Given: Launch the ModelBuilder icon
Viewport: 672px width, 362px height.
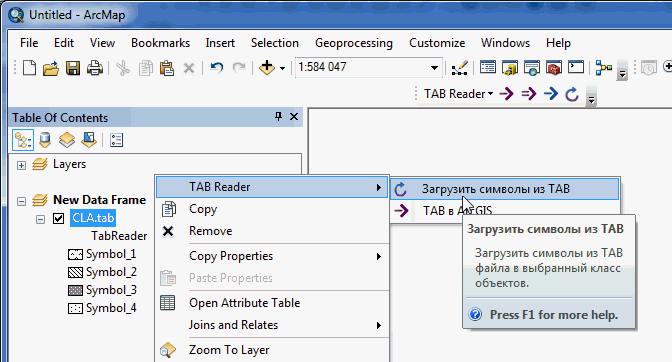Looking at the screenshot, I should coord(603,68).
